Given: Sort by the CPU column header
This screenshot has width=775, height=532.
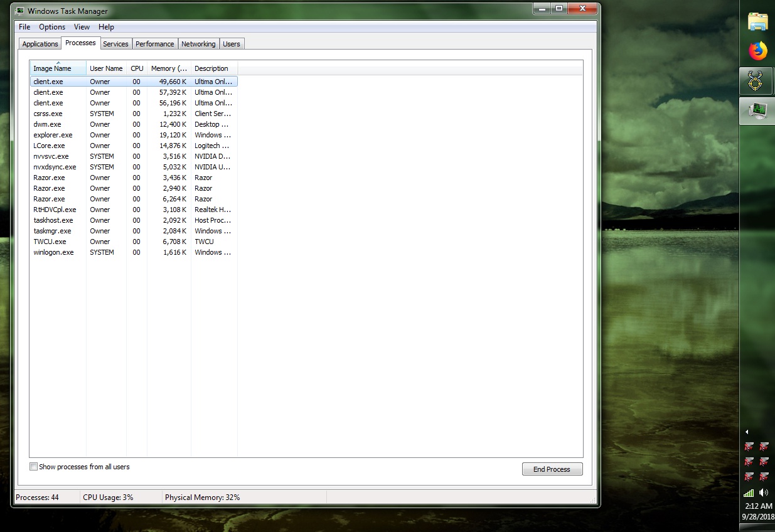Looking at the screenshot, I should (x=137, y=68).
